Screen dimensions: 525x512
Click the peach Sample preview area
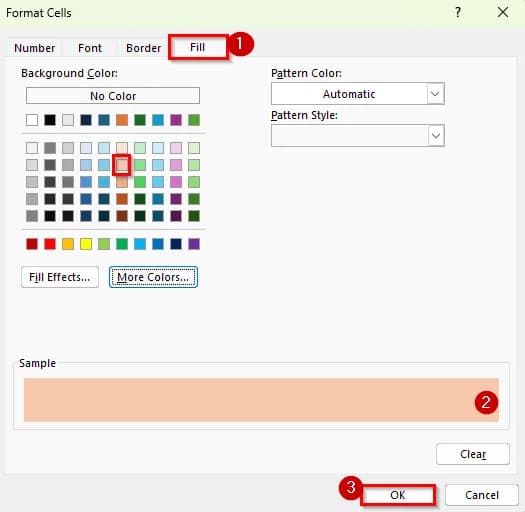point(261,400)
